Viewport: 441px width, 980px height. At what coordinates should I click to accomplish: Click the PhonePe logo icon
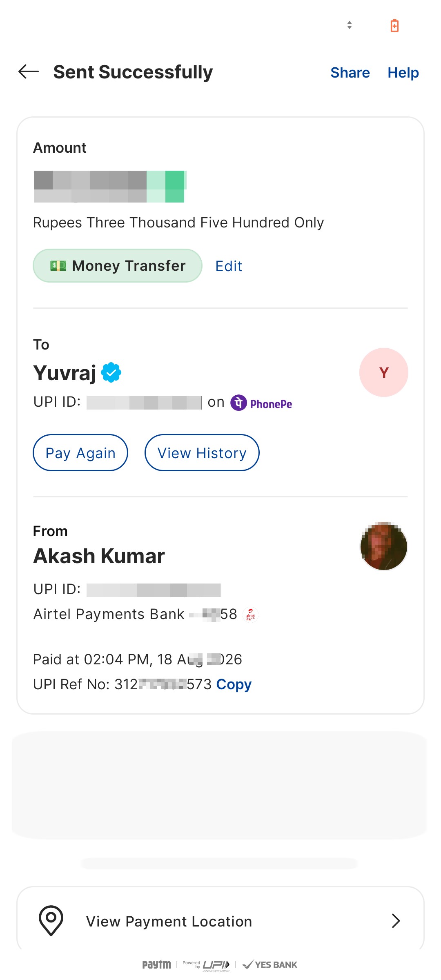click(x=238, y=403)
